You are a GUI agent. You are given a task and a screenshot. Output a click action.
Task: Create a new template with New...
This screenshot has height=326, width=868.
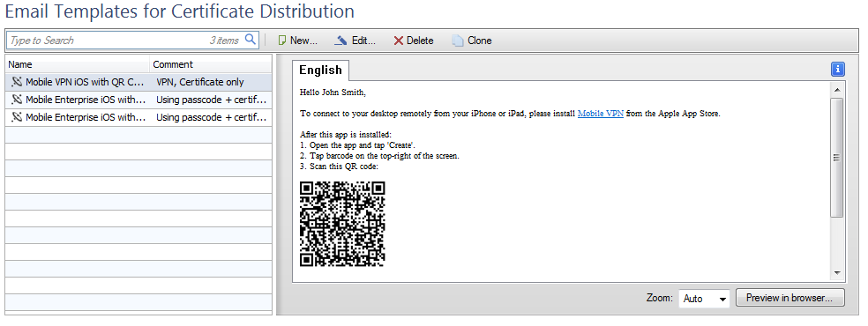(298, 41)
